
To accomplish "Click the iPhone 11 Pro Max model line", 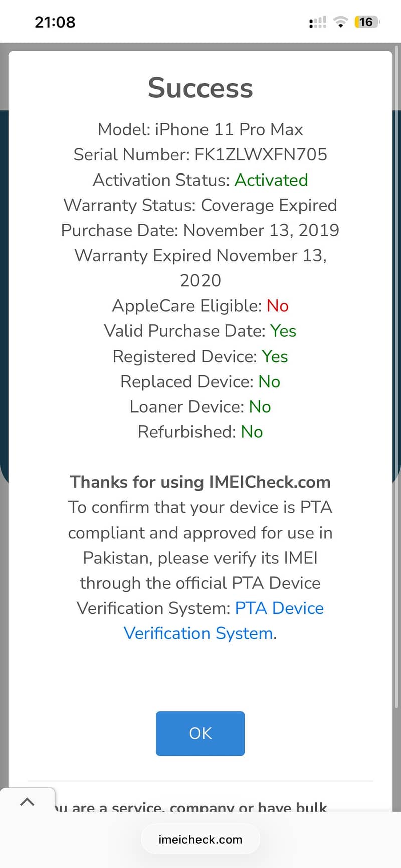I will (200, 129).
